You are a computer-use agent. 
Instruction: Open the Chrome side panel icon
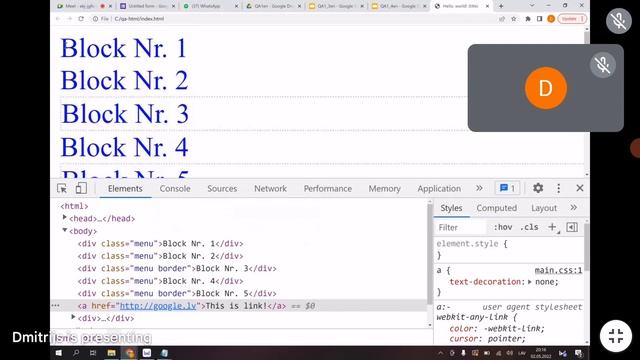coord(539,19)
